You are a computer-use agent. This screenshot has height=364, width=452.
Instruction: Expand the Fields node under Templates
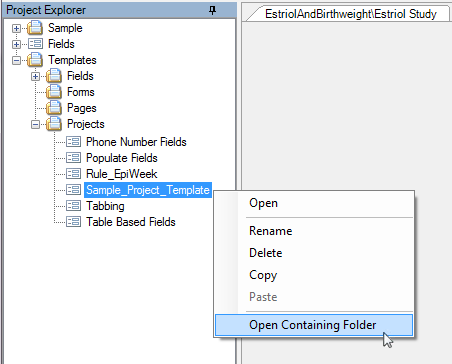pyautogui.click(x=35, y=76)
